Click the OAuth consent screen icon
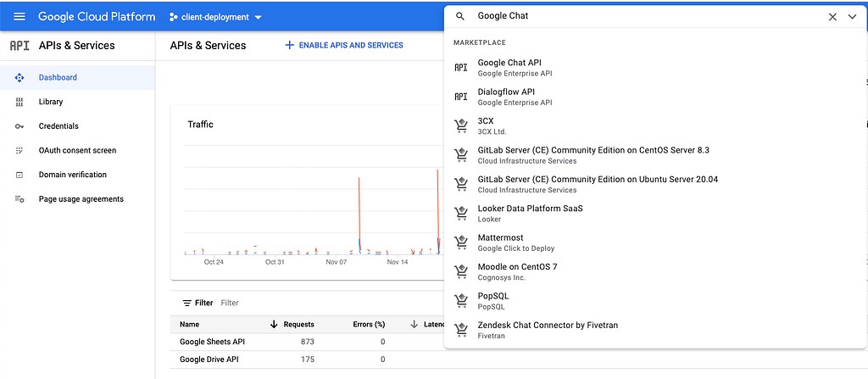868x379 pixels. (x=19, y=150)
